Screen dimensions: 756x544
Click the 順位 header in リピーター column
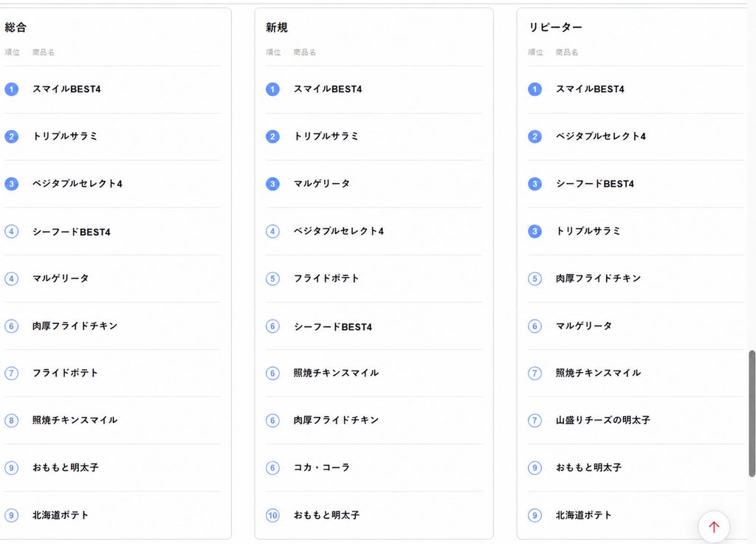[535, 52]
